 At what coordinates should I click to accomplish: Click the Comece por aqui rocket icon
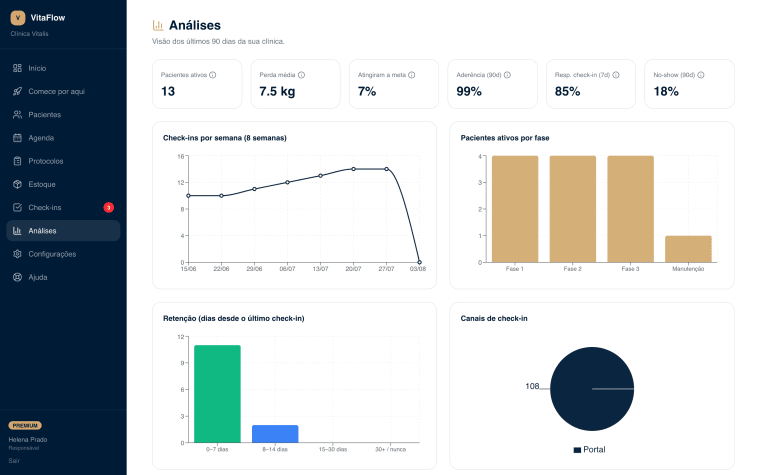pyautogui.click(x=17, y=92)
